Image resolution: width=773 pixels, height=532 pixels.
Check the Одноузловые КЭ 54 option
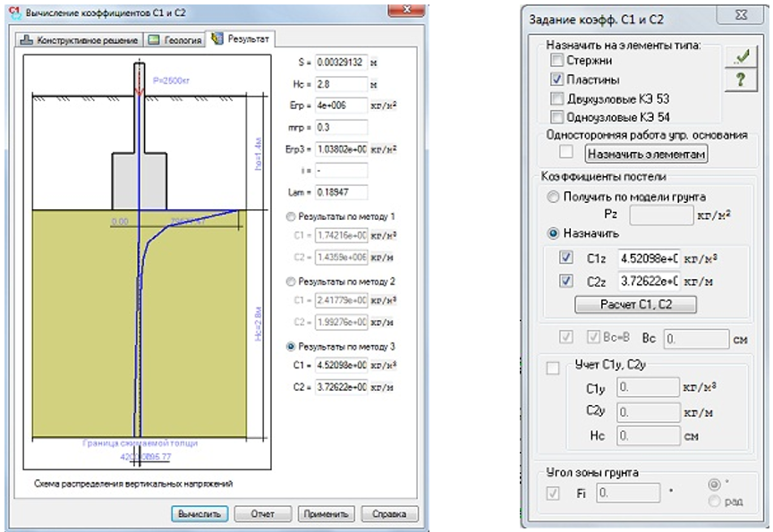point(556,117)
